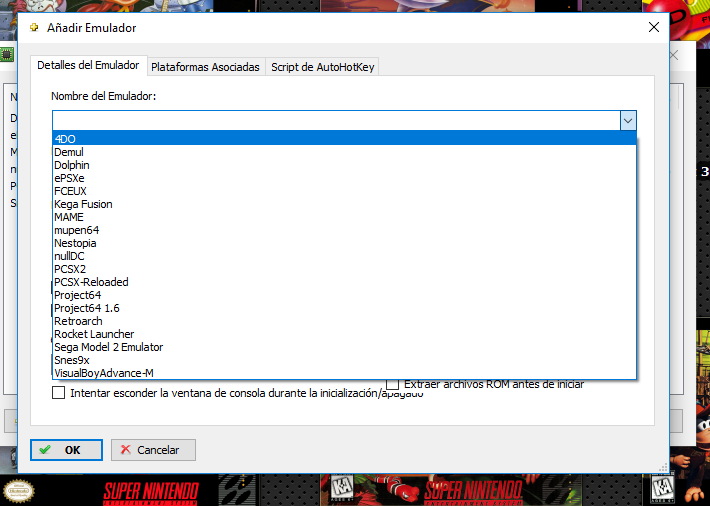Pick Retroarch from the emulator list
Image resolution: width=710 pixels, height=506 pixels.
[x=344, y=321]
